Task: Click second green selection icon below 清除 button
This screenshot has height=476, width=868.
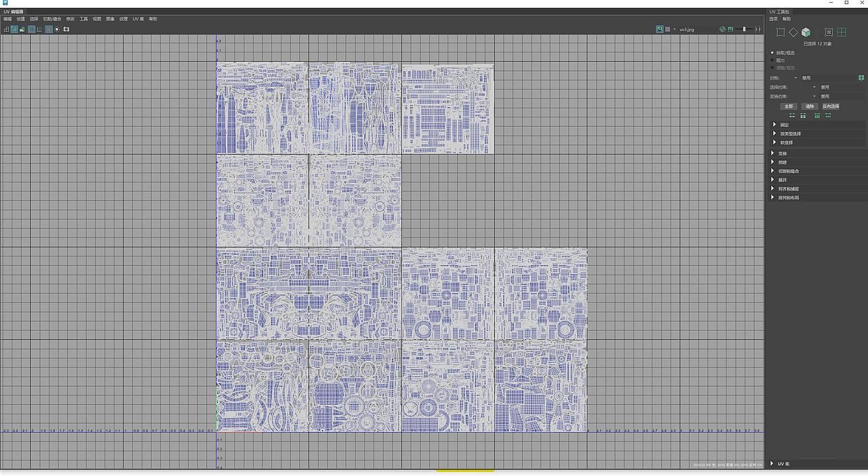Action: coord(803,115)
